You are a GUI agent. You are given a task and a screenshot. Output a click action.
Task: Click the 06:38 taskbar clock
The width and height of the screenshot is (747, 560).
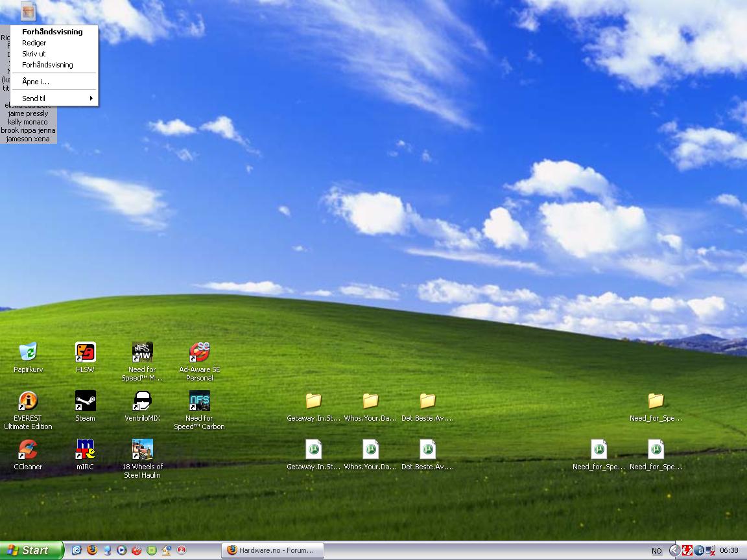pos(729,550)
